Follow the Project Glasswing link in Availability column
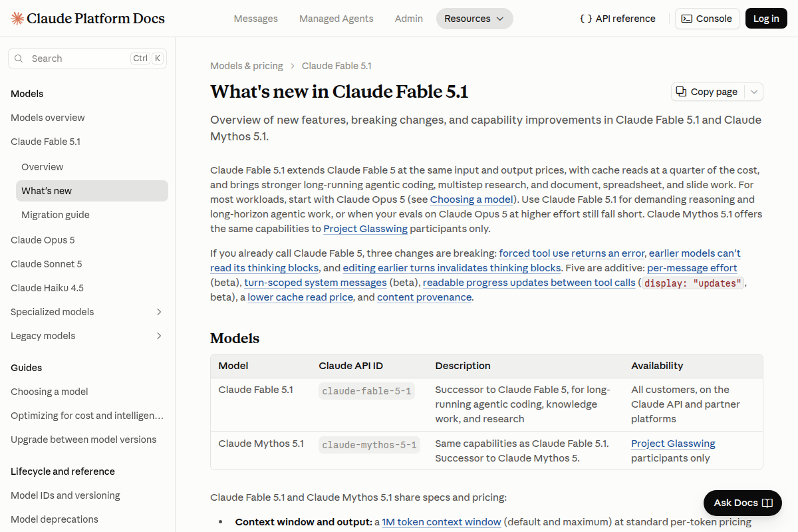 tap(673, 444)
